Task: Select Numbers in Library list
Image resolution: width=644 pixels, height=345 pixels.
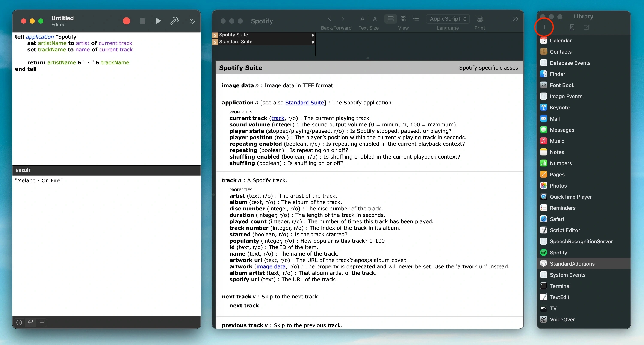Action: coord(584,163)
